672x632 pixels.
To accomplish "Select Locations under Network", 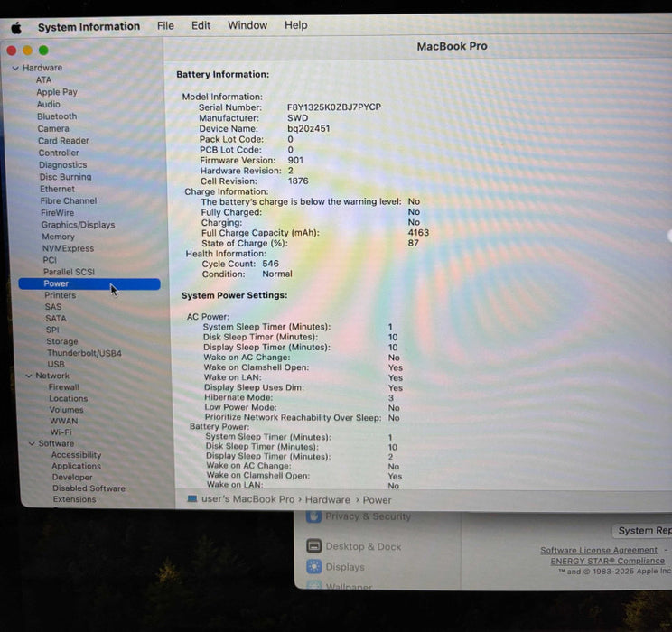I will click(x=68, y=398).
